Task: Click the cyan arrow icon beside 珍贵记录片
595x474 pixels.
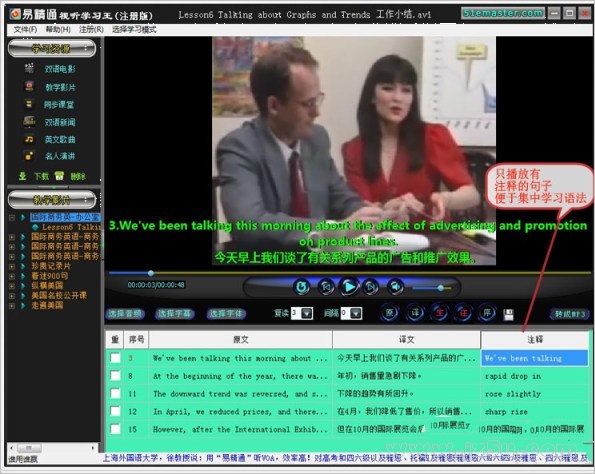Action: click(x=23, y=266)
